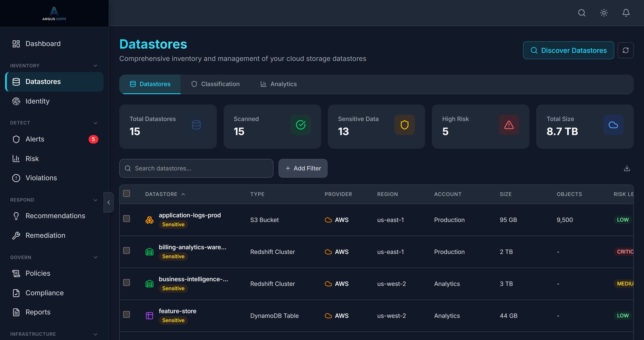Open Reports in the sidebar
This screenshot has width=644, height=340.
54,312
